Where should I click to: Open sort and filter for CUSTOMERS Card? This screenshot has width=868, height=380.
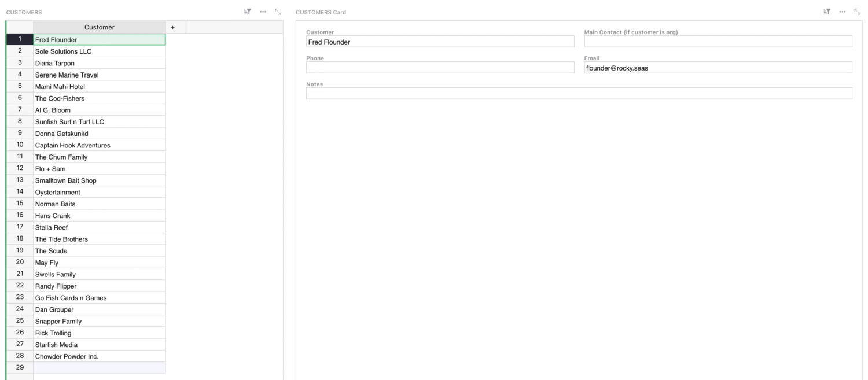pyautogui.click(x=827, y=12)
